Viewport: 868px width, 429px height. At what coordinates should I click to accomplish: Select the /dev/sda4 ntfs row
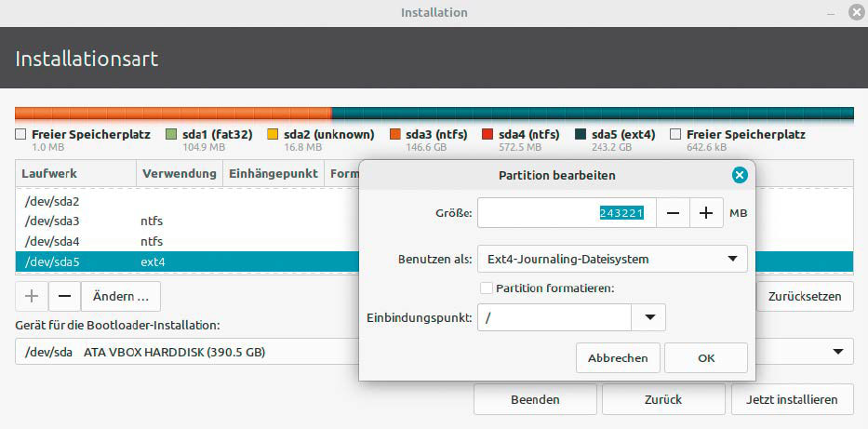click(x=187, y=241)
